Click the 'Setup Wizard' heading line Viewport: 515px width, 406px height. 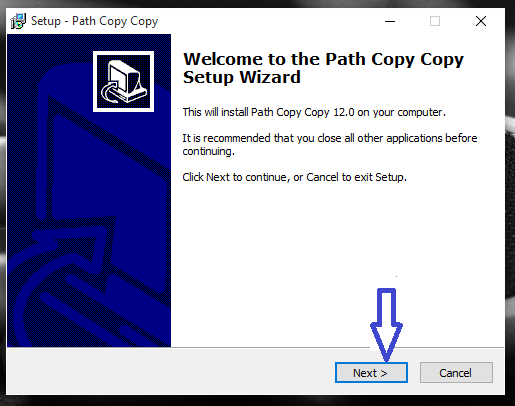pos(242,77)
